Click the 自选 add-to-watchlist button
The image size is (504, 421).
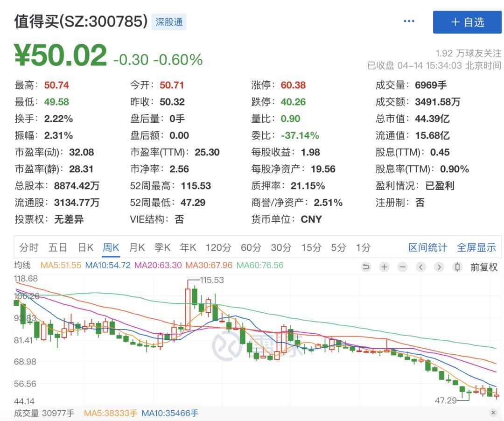(467, 22)
